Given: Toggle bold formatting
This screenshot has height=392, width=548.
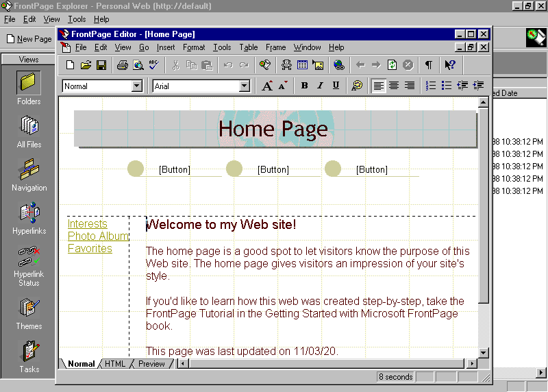Looking at the screenshot, I should pyautogui.click(x=304, y=86).
